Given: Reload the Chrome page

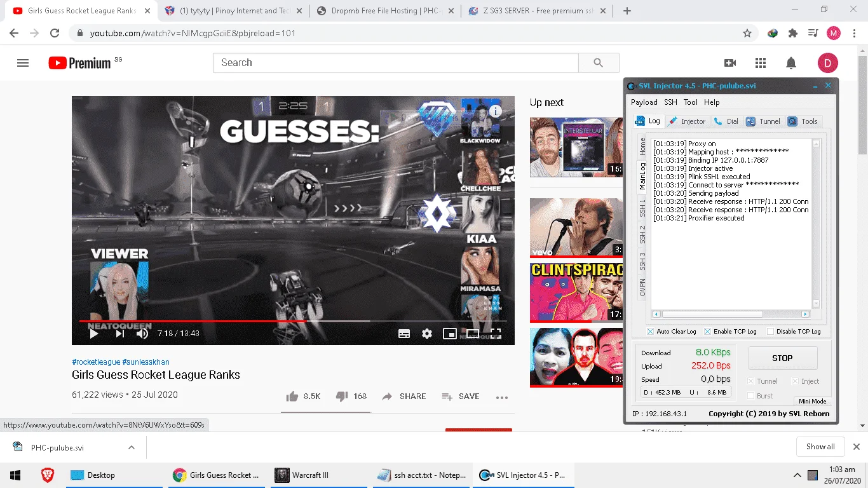Looking at the screenshot, I should pos(55,33).
